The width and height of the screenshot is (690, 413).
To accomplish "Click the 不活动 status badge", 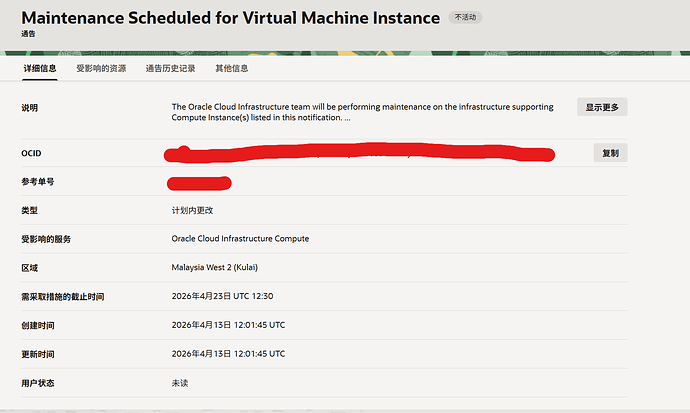I will 465,17.
